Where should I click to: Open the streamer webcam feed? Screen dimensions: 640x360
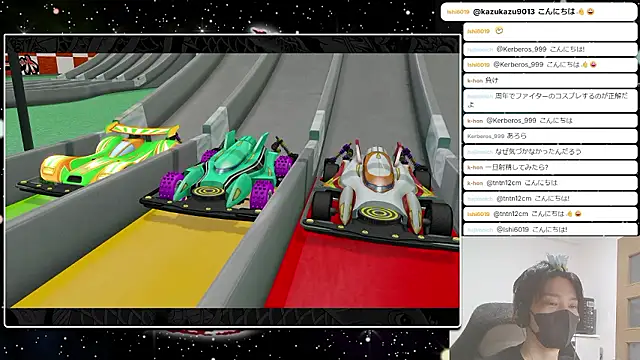click(545, 299)
